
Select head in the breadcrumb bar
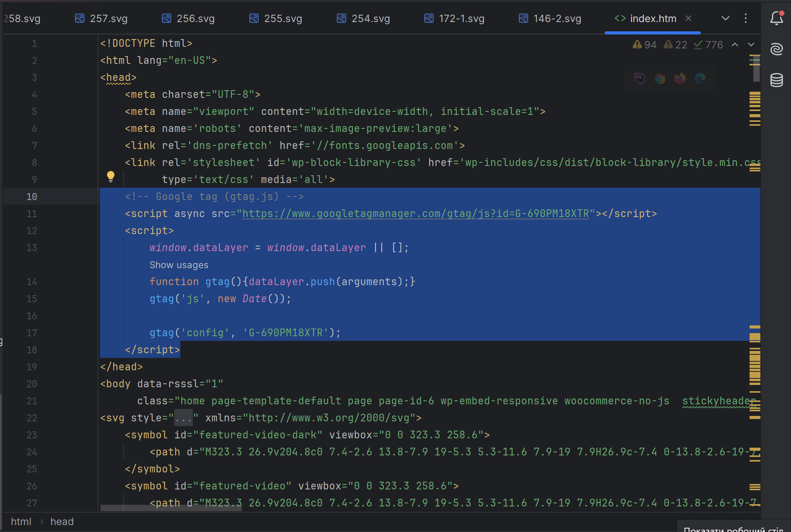pos(62,522)
